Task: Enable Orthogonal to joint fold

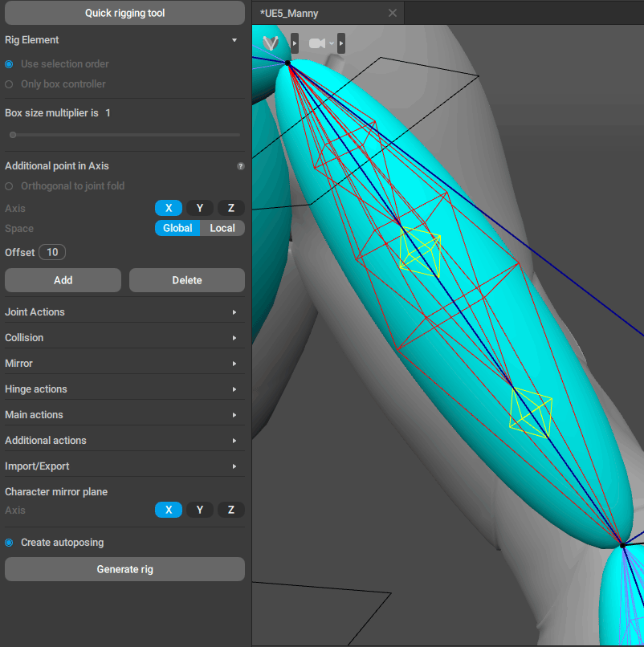Action: tap(9, 186)
